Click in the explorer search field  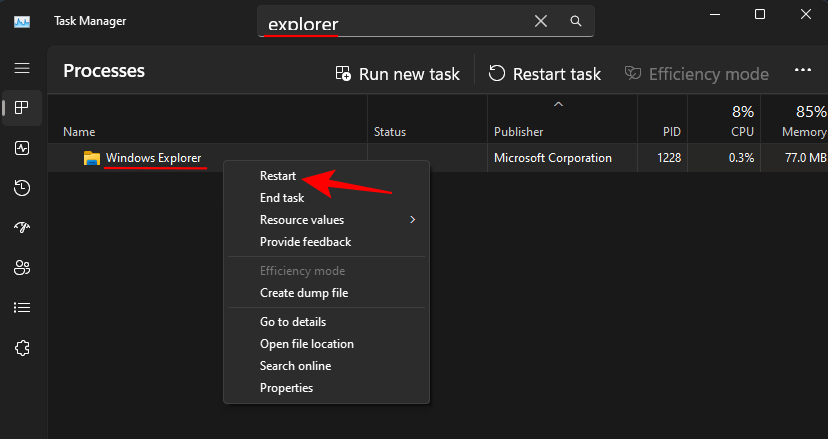pos(400,21)
